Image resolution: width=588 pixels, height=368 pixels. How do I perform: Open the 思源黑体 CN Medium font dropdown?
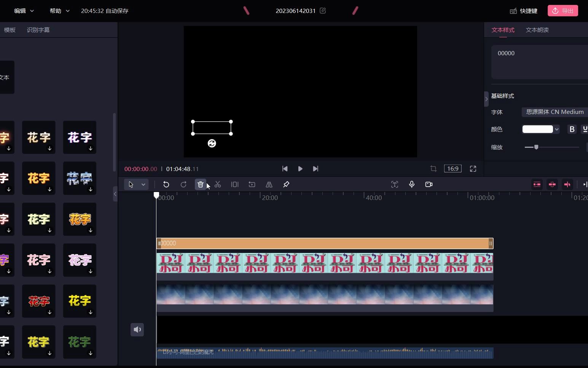pos(555,112)
